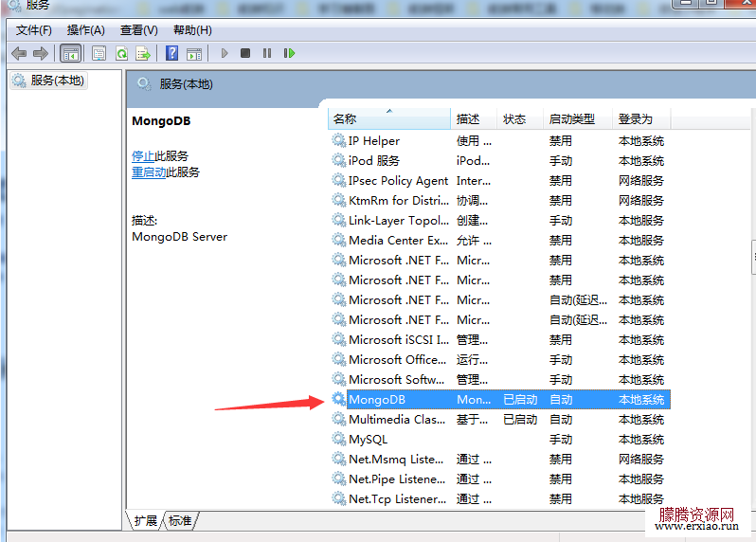Click the gear icon beside MySQL
The image size is (756, 542).
pos(339,440)
